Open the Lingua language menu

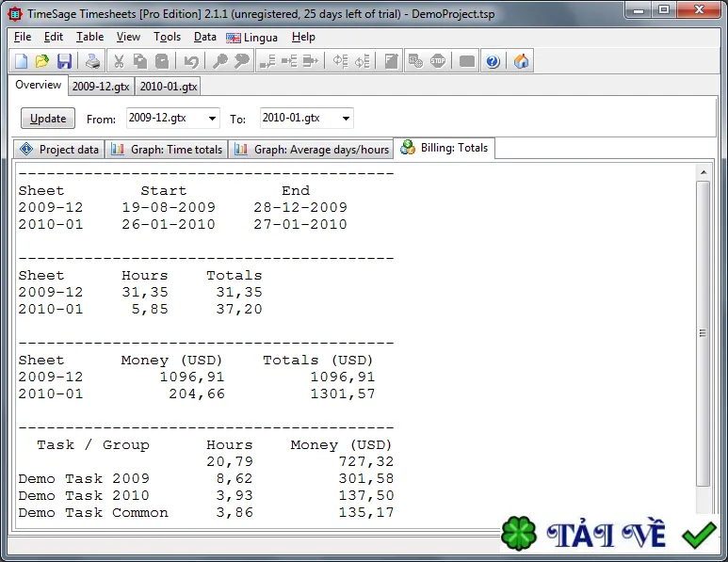click(x=252, y=38)
